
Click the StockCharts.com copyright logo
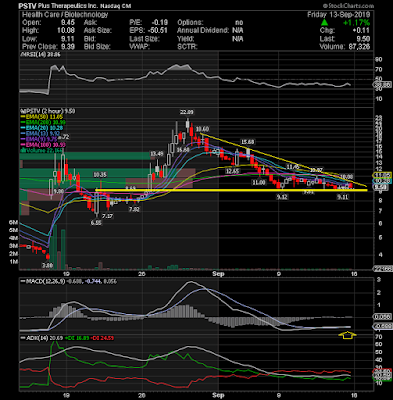point(348,6)
